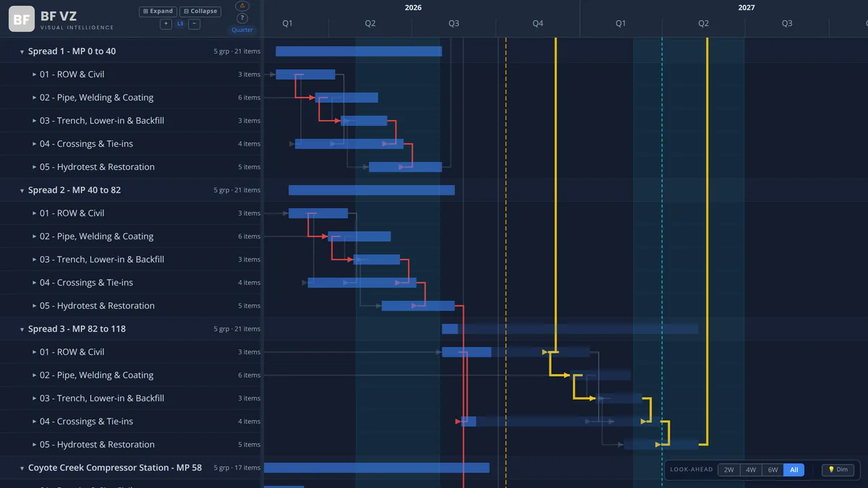Screen dimensions: 868x488
Task: Collapse Spread 2 - MP 40 to 82
Action: click(22, 191)
